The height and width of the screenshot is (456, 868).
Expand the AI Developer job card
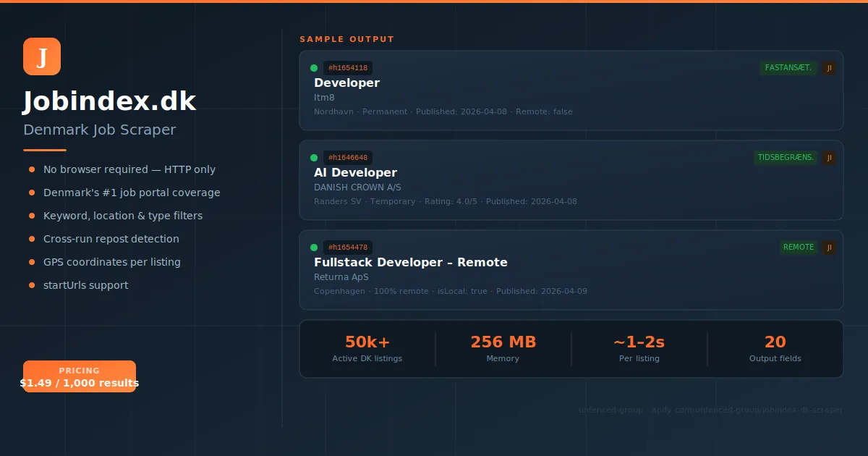point(571,180)
